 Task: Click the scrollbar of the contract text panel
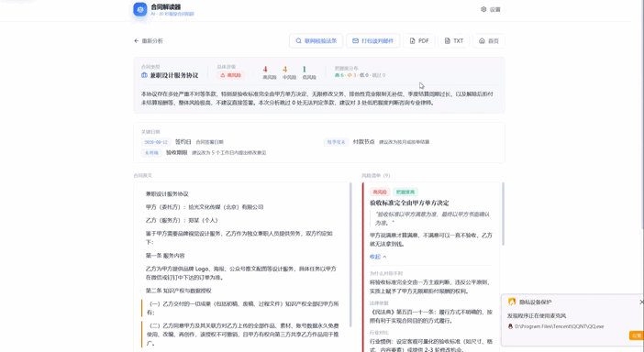coord(350,254)
